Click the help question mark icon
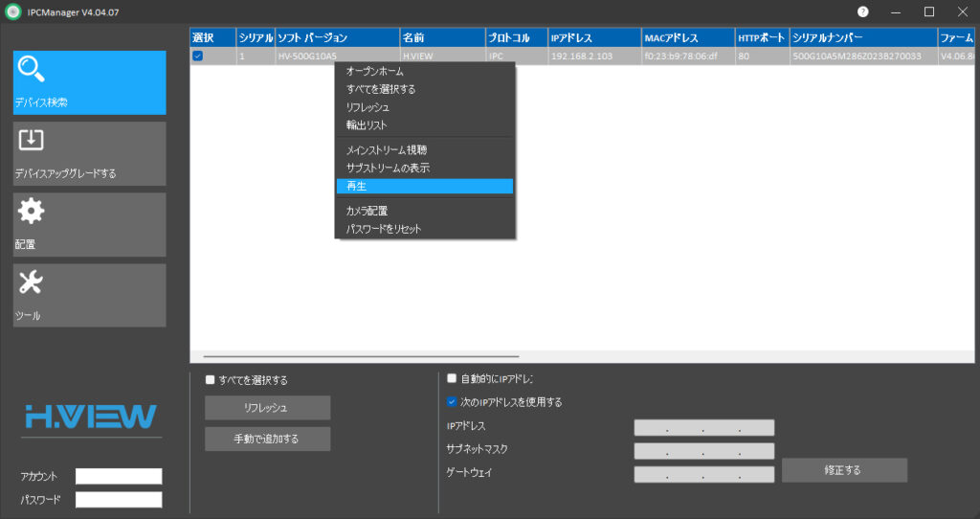The height and width of the screenshot is (519, 980). coord(863,11)
